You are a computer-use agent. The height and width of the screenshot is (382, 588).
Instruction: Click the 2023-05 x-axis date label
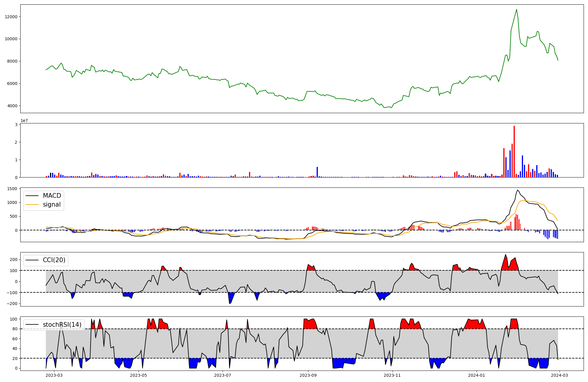point(138,375)
